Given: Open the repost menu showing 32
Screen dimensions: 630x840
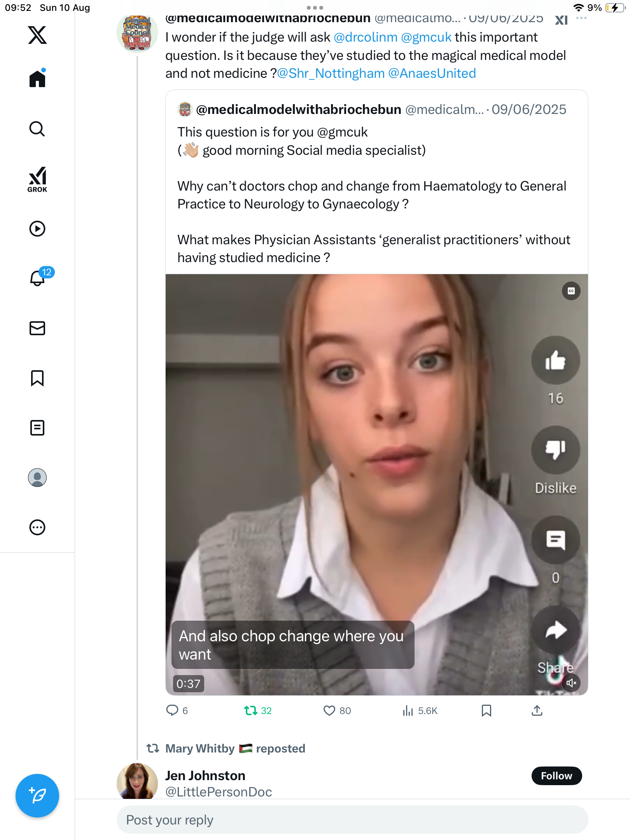Looking at the screenshot, I should (251, 711).
